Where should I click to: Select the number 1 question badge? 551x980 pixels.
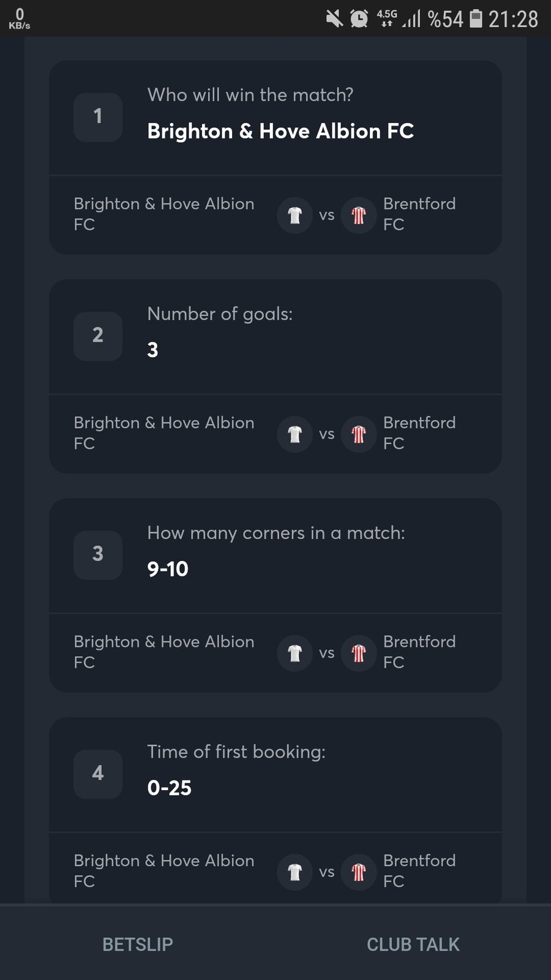[98, 117]
